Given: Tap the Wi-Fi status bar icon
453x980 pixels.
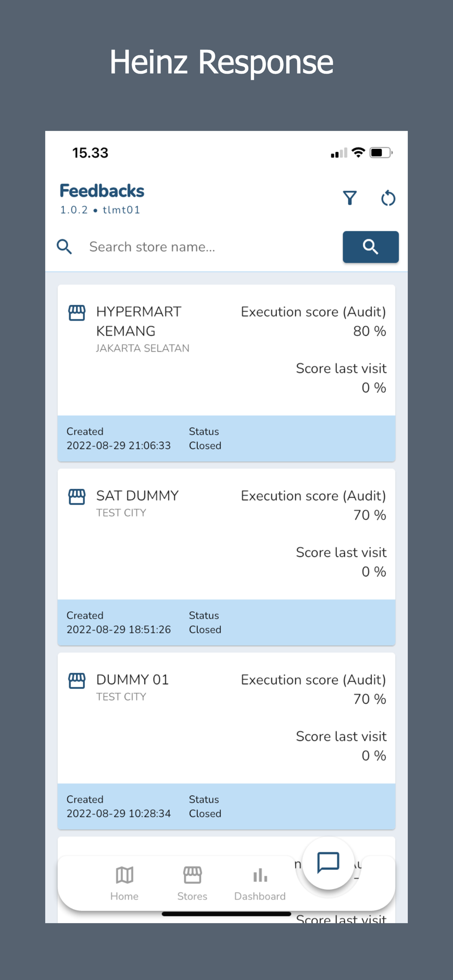Looking at the screenshot, I should (359, 152).
